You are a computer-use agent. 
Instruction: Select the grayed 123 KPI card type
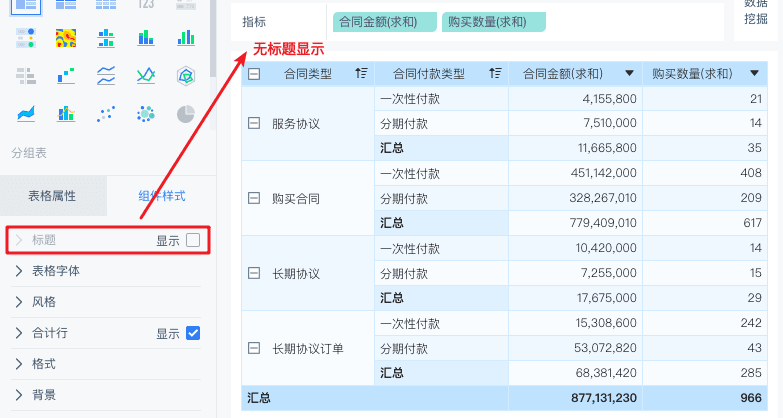click(146, 5)
